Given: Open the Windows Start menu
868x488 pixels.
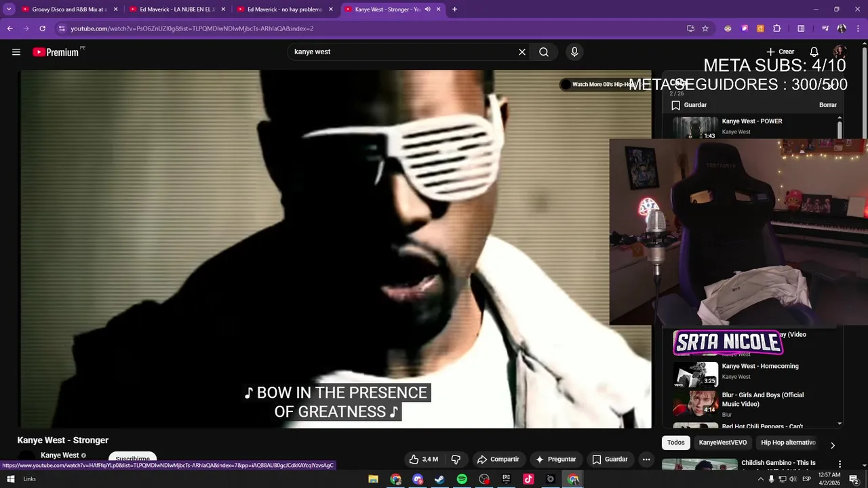Looking at the screenshot, I should 10,479.
